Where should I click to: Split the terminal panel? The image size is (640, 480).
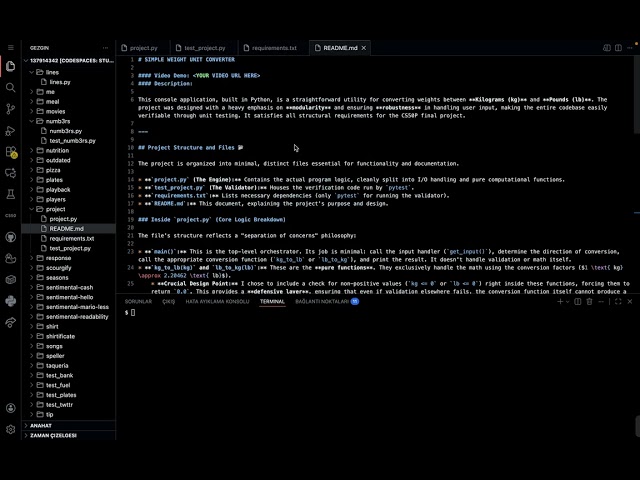(x=578, y=301)
